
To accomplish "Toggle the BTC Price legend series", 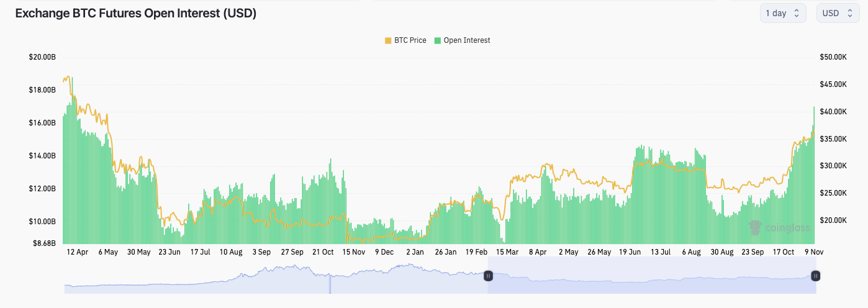I will (x=410, y=40).
